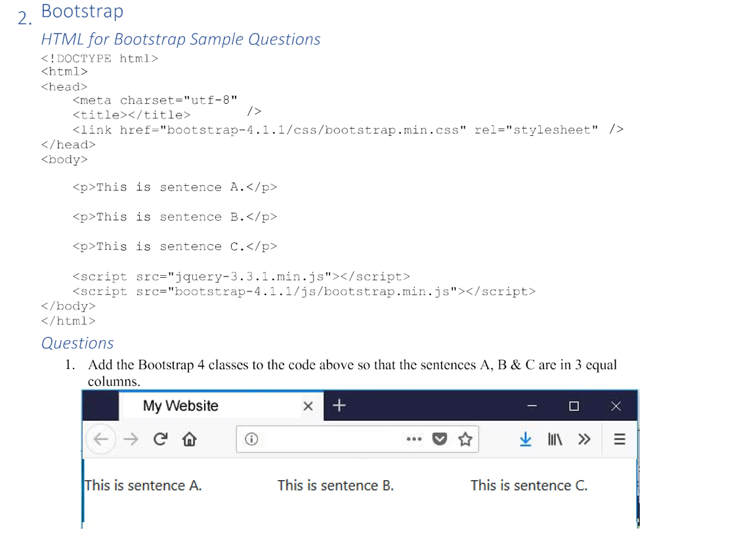
Task: Click the 'Bootstrap' section heading
Action: pos(83,11)
